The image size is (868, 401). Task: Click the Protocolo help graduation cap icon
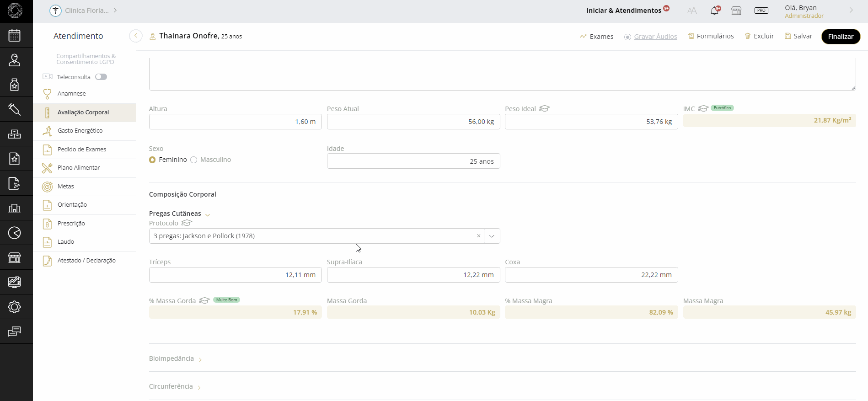(x=187, y=223)
